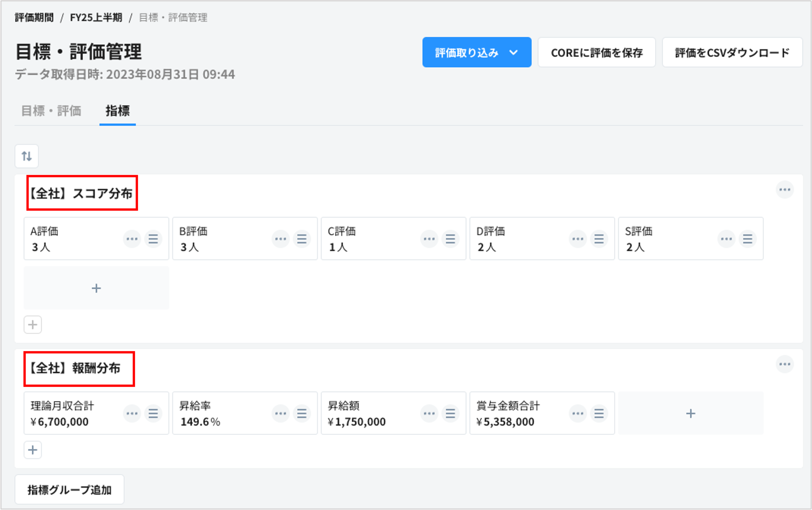The height and width of the screenshot is (510, 812).
Task: Open three-dot menu of 報酬分布 group
Action: point(785,364)
